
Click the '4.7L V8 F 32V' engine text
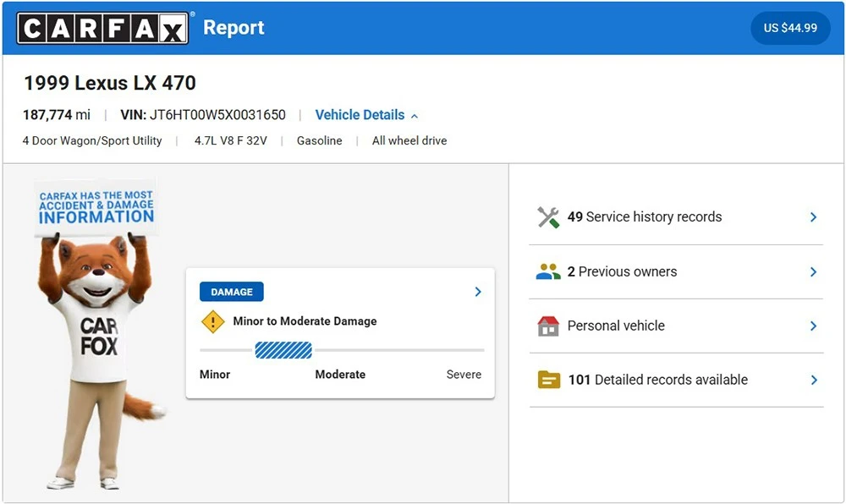(230, 140)
